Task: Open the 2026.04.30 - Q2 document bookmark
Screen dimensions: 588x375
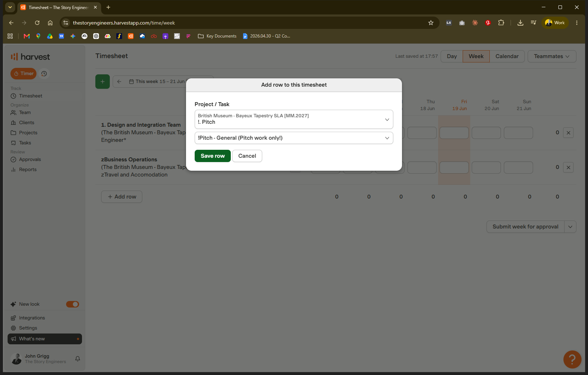Action: pyautogui.click(x=267, y=36)
